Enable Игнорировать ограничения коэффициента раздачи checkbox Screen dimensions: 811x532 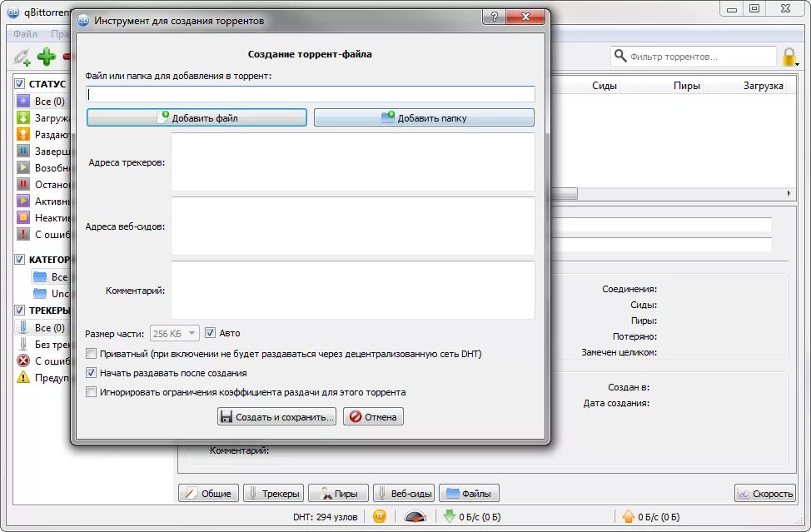91,392
